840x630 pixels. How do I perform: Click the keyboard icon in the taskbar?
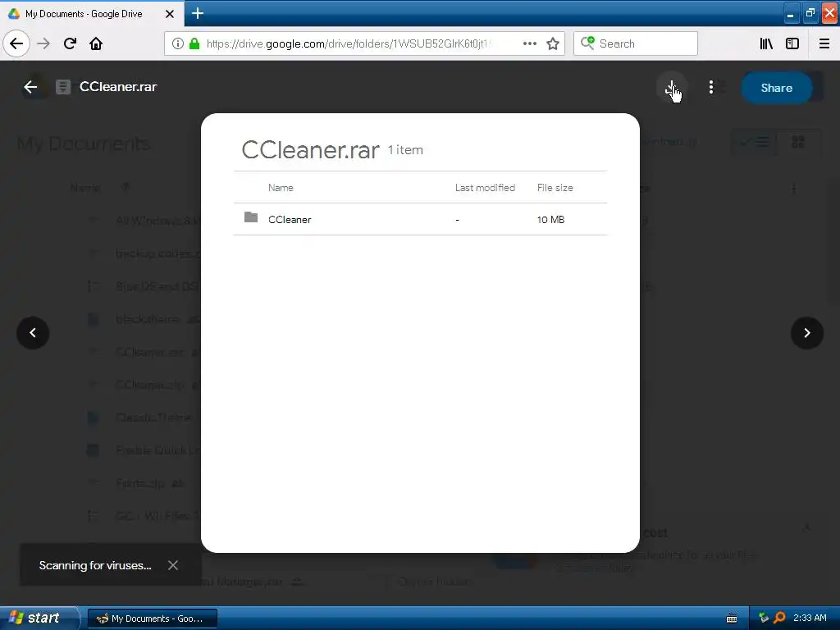coord(731,619)
